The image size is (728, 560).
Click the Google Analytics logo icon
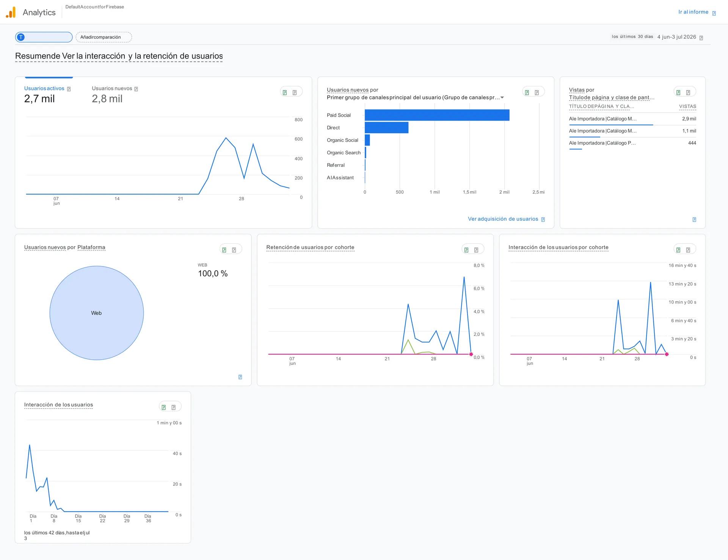[11, 12]
